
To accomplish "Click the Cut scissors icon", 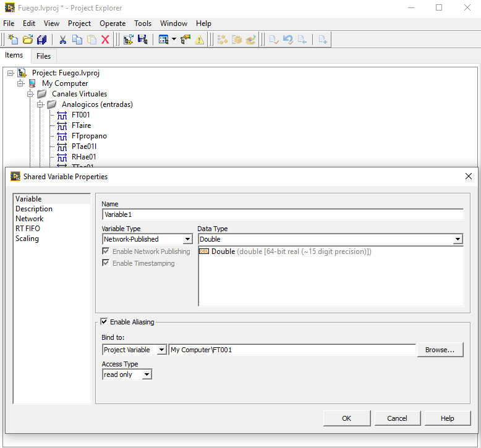I will [63, 40].
